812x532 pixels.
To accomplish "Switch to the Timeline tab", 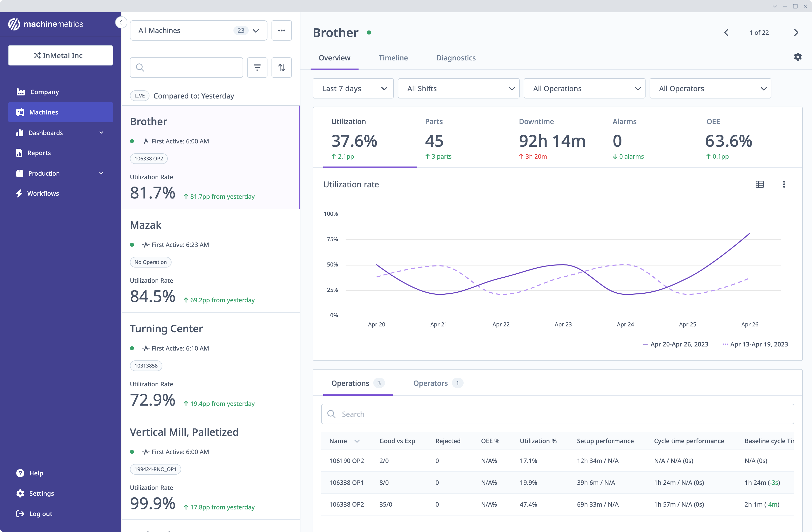I will (x=393, y=58).
